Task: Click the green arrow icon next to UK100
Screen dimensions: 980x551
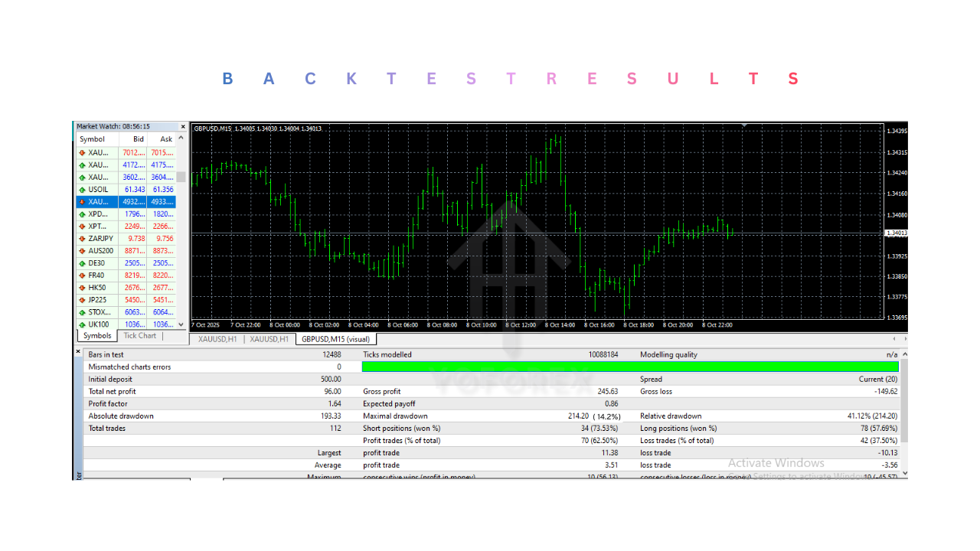Action: [x=83, y=324]
